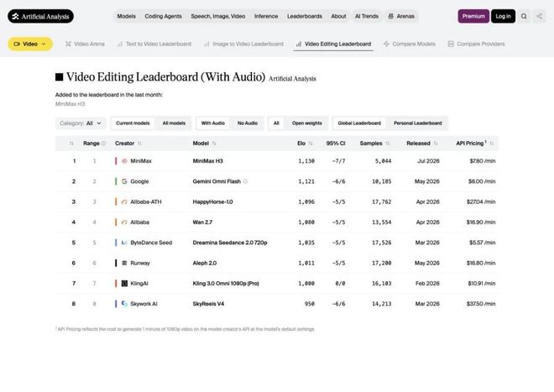Click the info icon beside Gemini Omni Flash
554x392 pixels.
pyautogui.click(x=245, y=181)
